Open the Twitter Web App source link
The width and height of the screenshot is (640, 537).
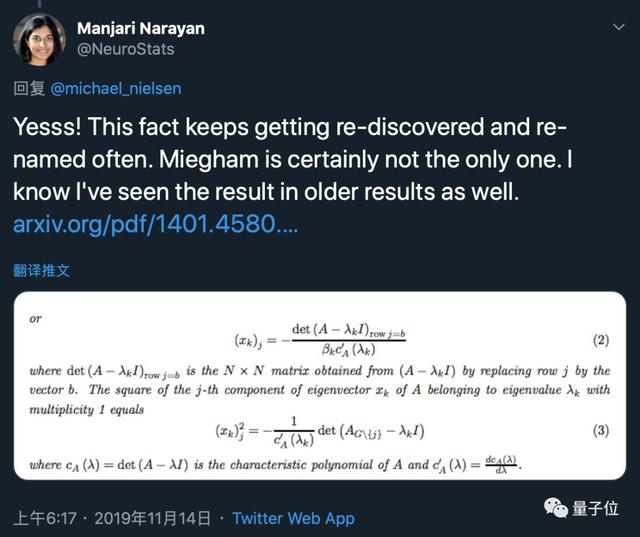[293, 518]
